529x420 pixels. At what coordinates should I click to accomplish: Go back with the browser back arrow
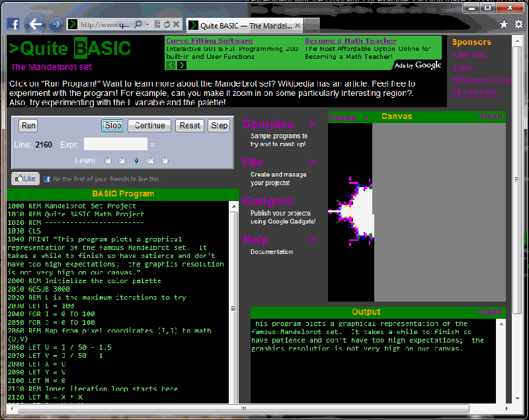point(36,24)
